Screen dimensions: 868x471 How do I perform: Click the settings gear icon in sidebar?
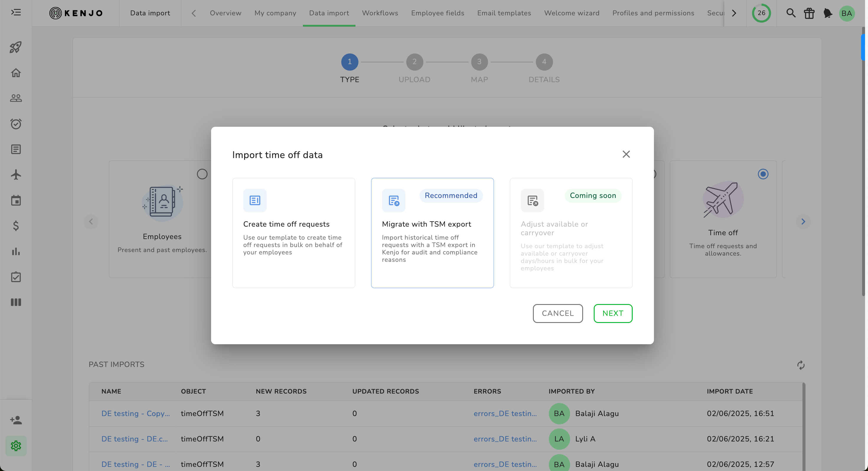[x=16, y=446]
